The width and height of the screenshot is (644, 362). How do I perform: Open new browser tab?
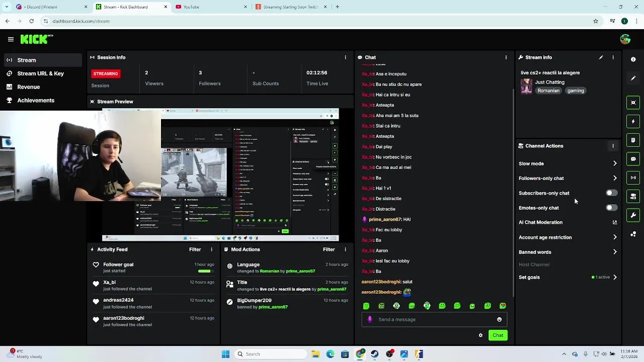337,7
